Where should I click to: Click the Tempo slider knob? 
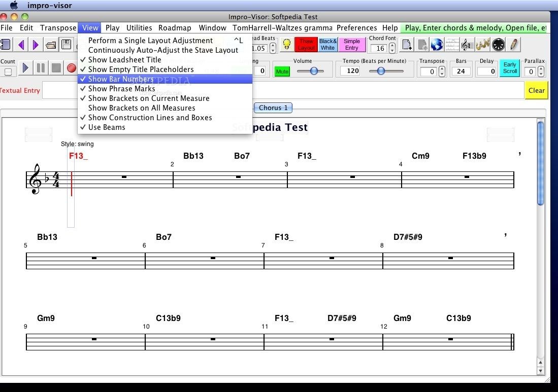(381, 71)
